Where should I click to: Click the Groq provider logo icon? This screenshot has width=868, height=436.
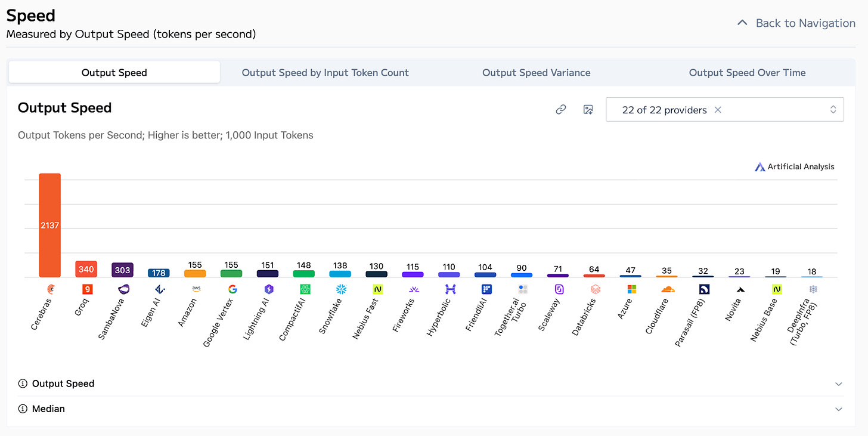(x=86, y=289)
